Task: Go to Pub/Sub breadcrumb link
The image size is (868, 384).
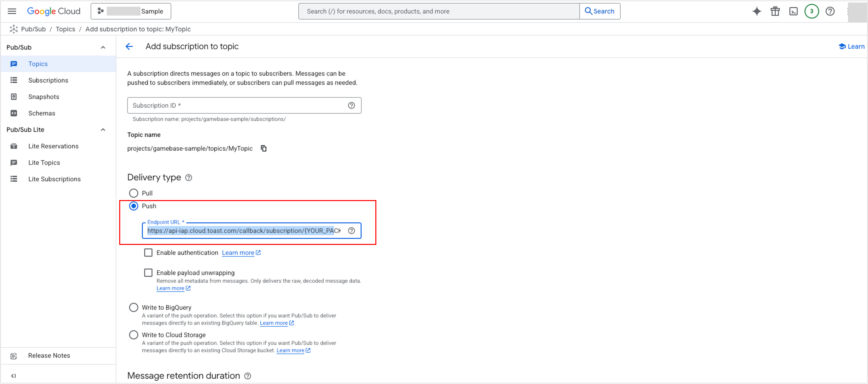Action: point(33,29)
